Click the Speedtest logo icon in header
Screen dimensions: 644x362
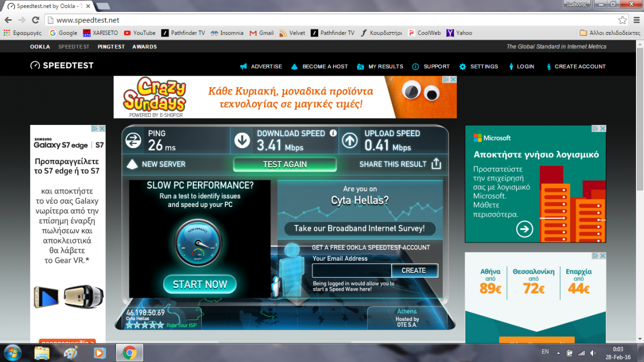tap(35, 65)
